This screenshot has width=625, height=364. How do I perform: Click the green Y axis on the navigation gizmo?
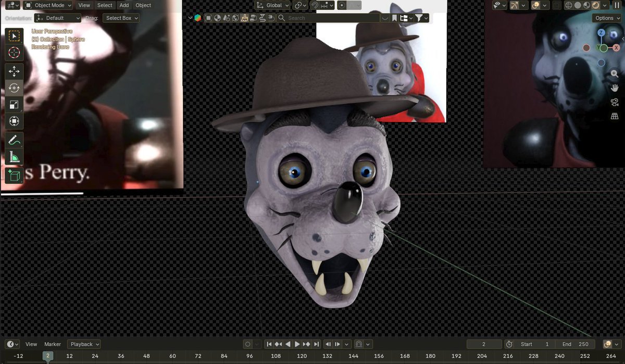pyautogui.click(x=603, y=48)
